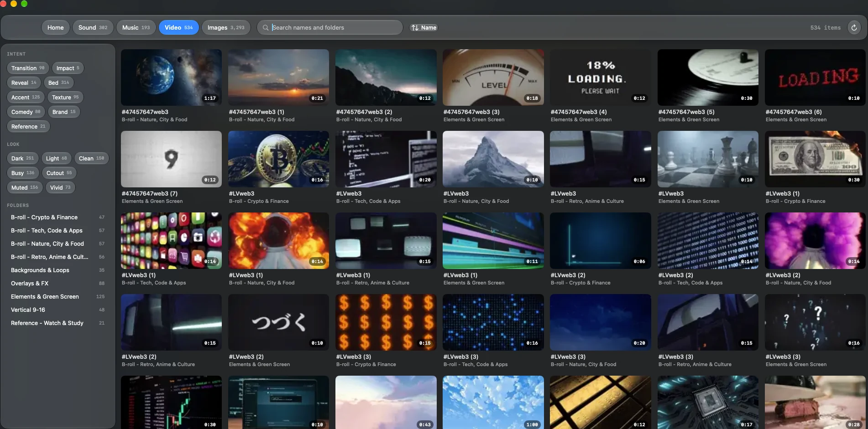Open the B-roll - Tech, Code & Apps folder

click(58, 231)
